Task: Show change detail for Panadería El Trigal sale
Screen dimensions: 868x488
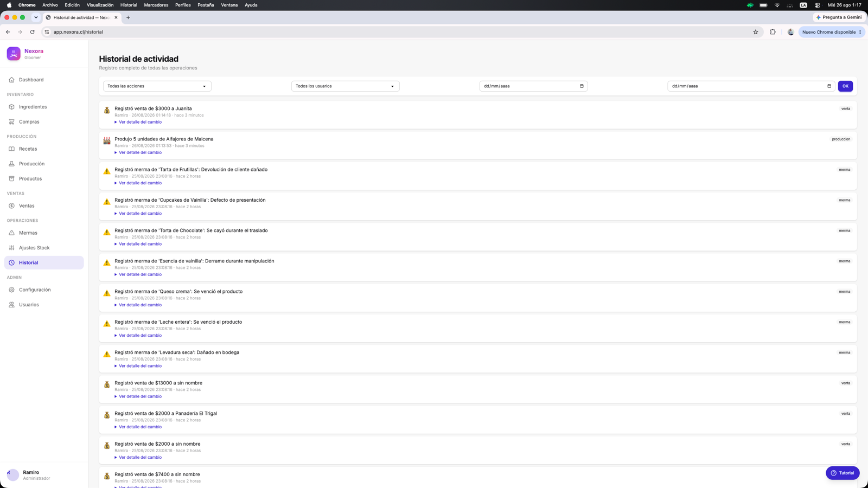Action: click(x=138, y=427)
